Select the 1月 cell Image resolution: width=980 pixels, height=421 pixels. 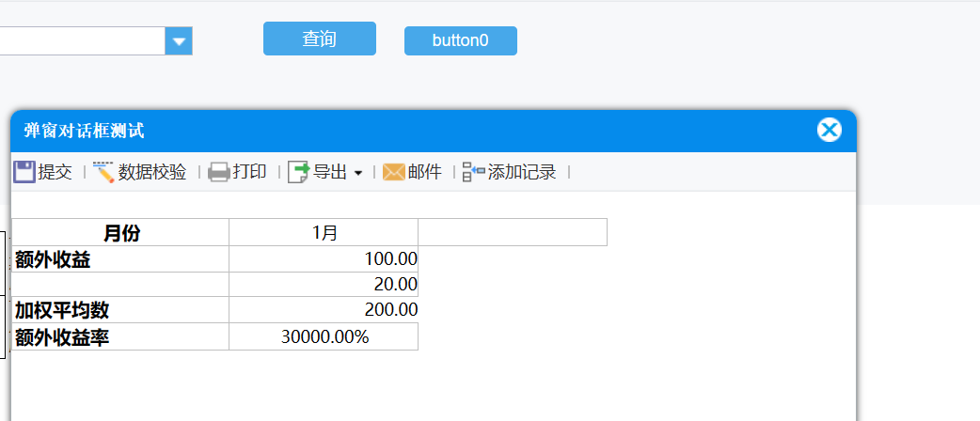coord(324,232)
